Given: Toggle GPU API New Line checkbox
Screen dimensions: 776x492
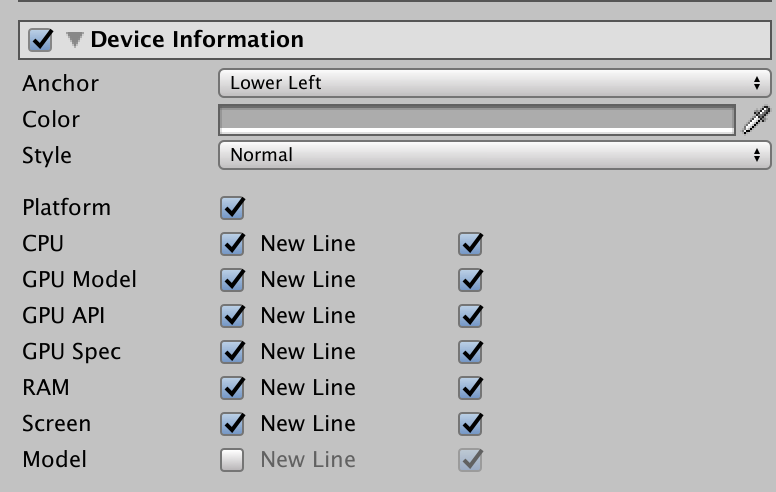Looking at the screenshot, I should coord(470,316).
